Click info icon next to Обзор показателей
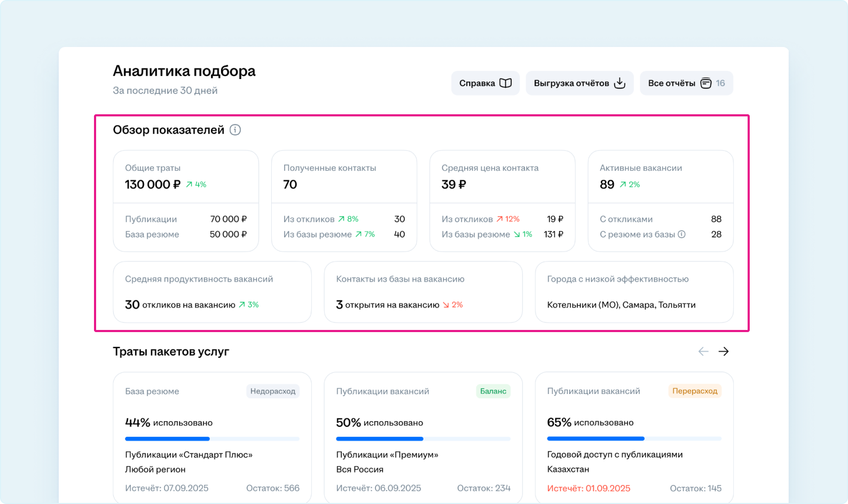The image size is (848, 504). click(235, 130)
